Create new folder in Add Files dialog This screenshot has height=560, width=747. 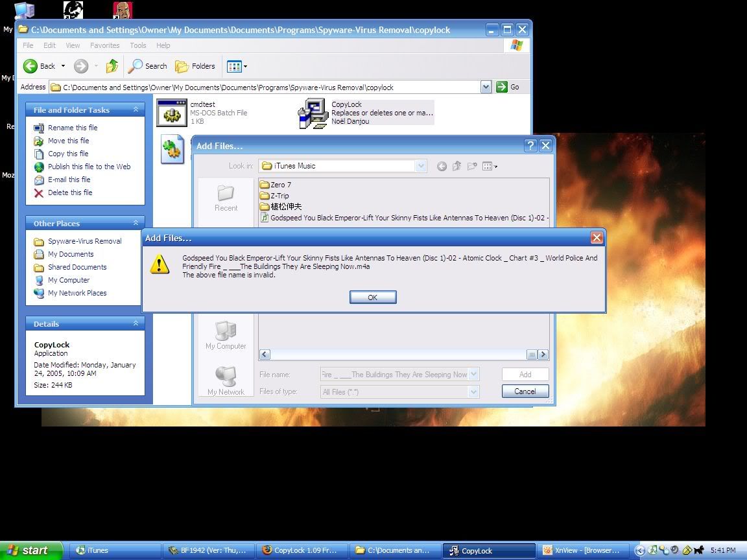(x=471, y=166)
